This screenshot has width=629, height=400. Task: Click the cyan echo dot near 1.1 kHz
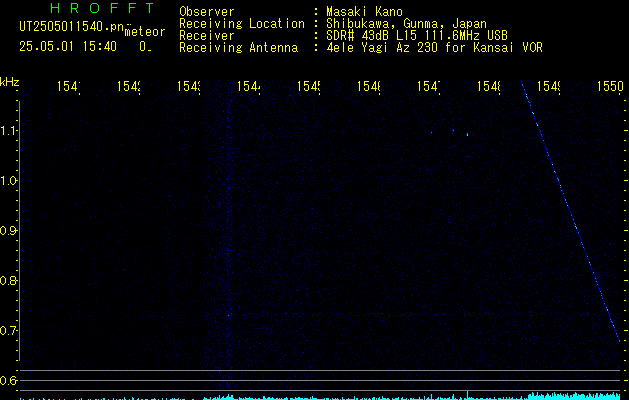click(x=467, y=134)
